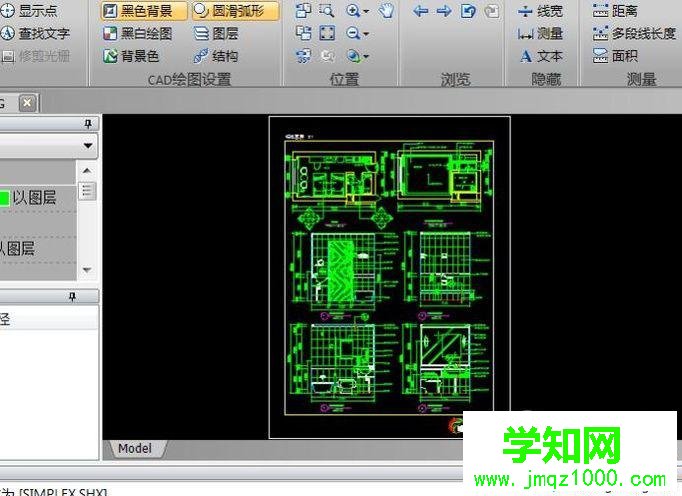
Task: Select the first 以图层 layer row
Action: pos(38,198)
